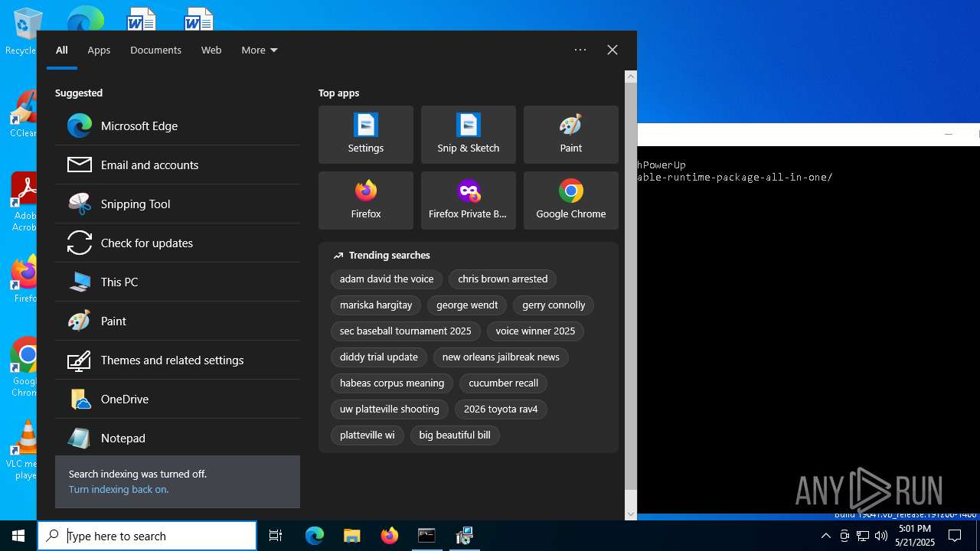This screenshot has width=980, height=551.
Task: Select the All search tab
Action: (x=62, y=50)
